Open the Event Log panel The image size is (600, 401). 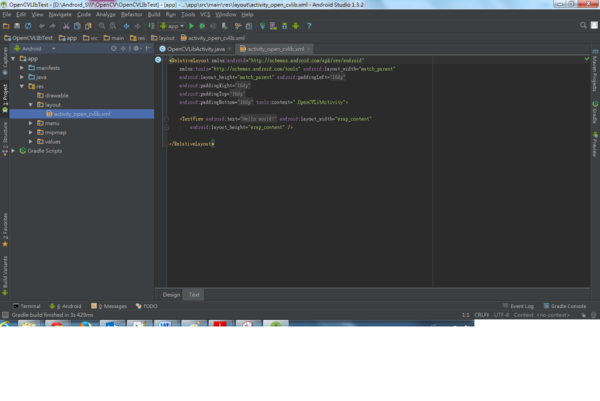[x=520, y=306]
